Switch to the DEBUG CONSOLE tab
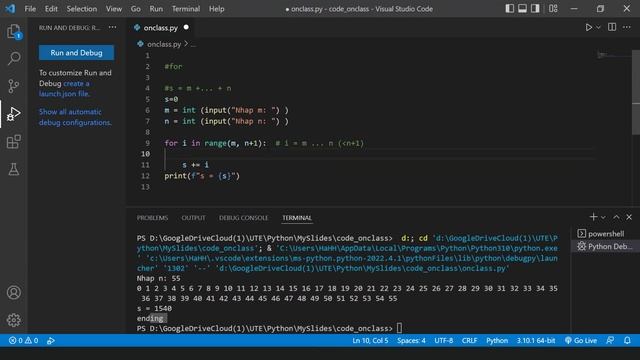640x360 pixels. click(243, 218)
